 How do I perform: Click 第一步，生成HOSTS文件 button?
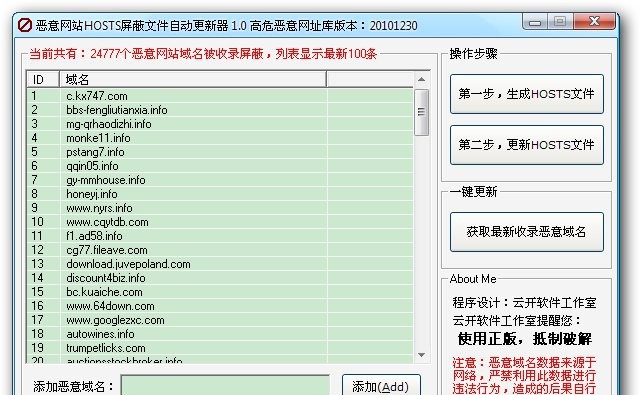527,94
